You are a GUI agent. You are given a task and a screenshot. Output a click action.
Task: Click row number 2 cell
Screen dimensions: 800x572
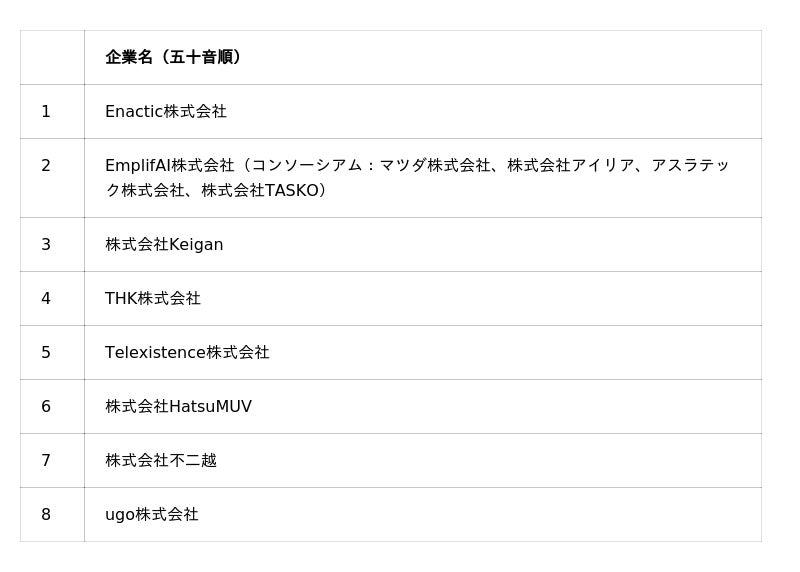click(x=46, y=165)
